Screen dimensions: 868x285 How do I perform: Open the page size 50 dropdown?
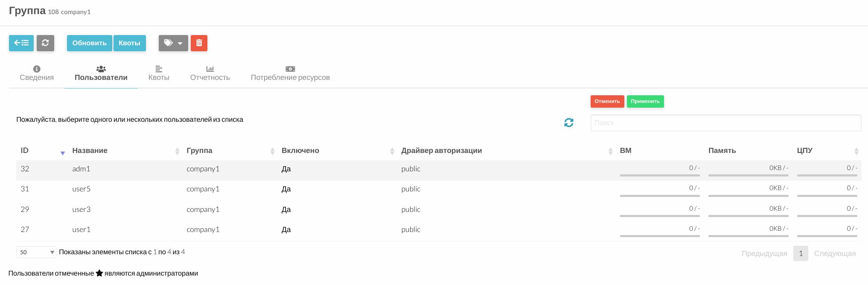tap(36, 252)
